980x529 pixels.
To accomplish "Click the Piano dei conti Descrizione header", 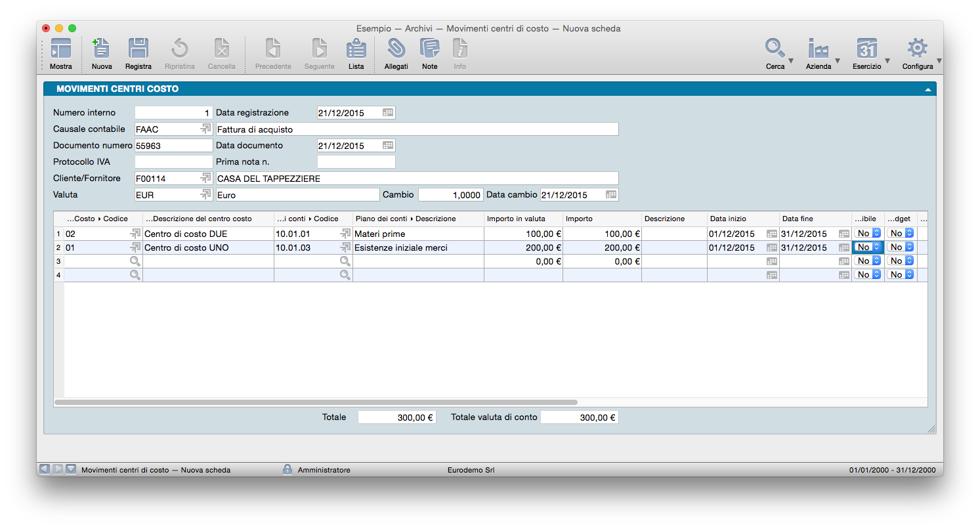I will coord(419,219).
